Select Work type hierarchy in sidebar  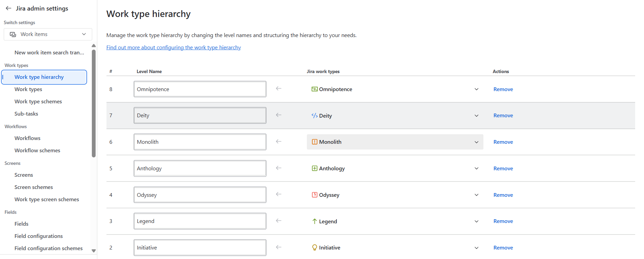pos(44,77)
